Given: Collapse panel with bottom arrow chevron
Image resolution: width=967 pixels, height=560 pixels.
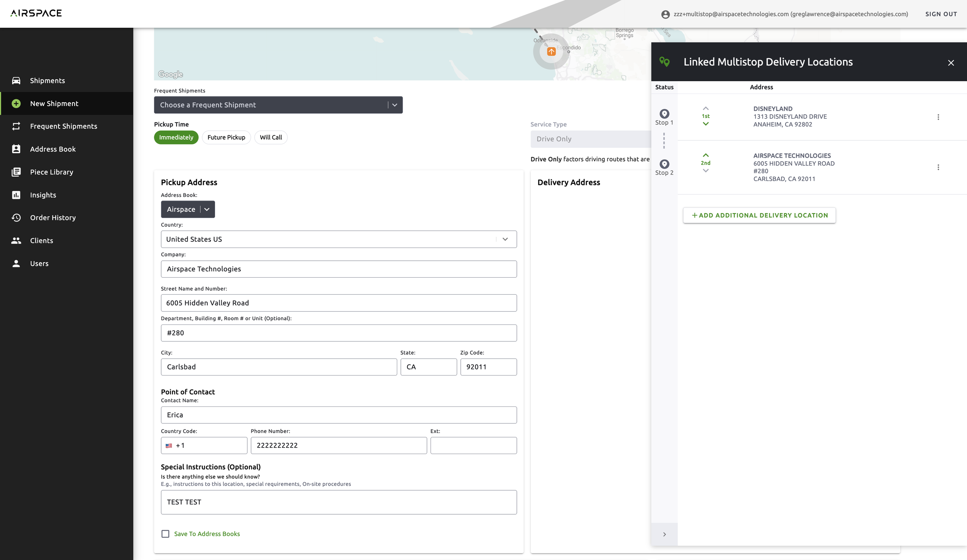Looking at the screenshot, I should click(664, 534).
